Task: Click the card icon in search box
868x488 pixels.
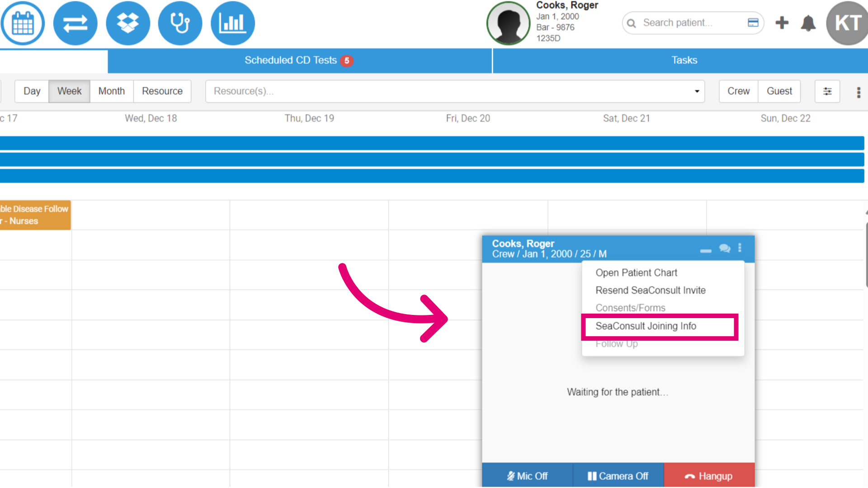Action: pyautogui.click(x=753, y=23)
